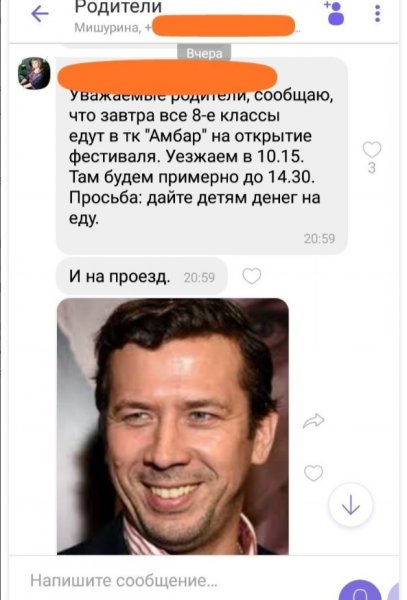
Task: Tap the participants list under Родители title
Action: click(x=187, y=28)
